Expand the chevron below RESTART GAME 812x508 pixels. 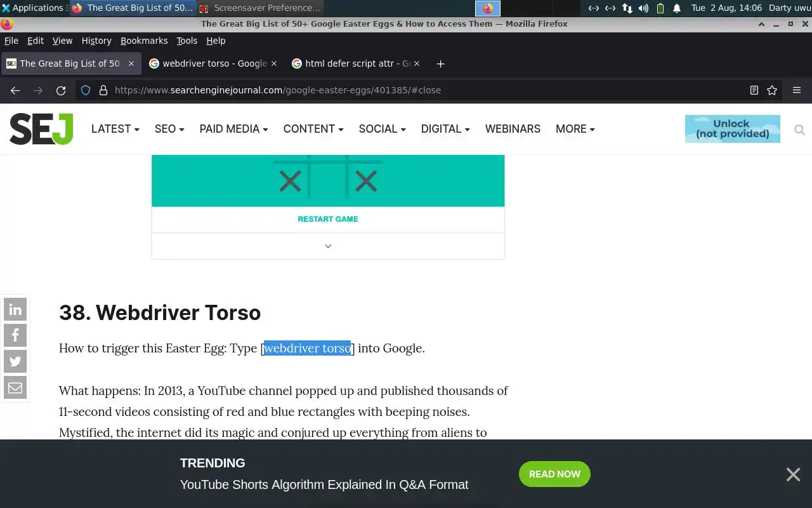coord(328,246)
